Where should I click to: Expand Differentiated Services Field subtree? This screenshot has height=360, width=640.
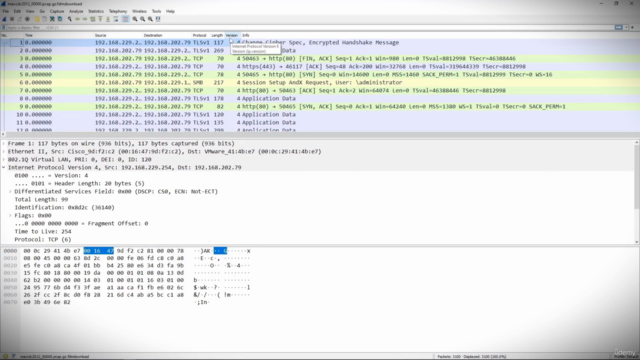point(10,191)
